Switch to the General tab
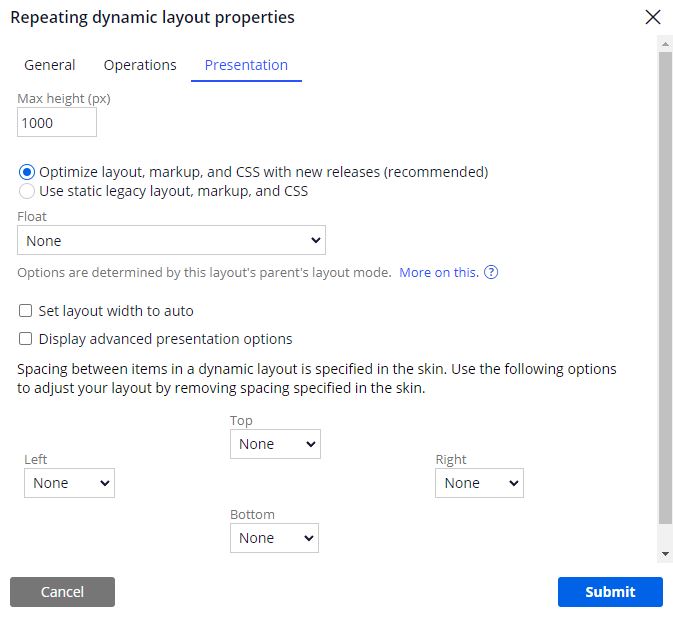The width and height of the screenshot is (673, 617). click(50, 65)
